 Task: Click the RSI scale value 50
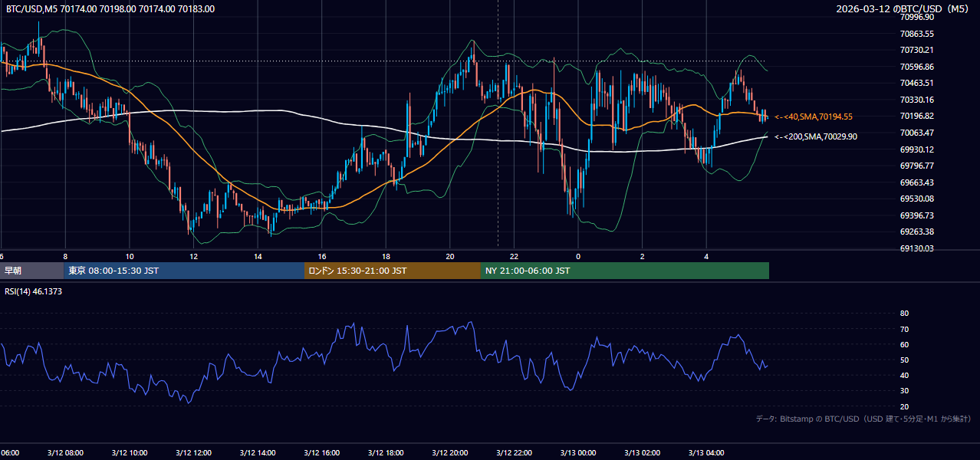904,360
